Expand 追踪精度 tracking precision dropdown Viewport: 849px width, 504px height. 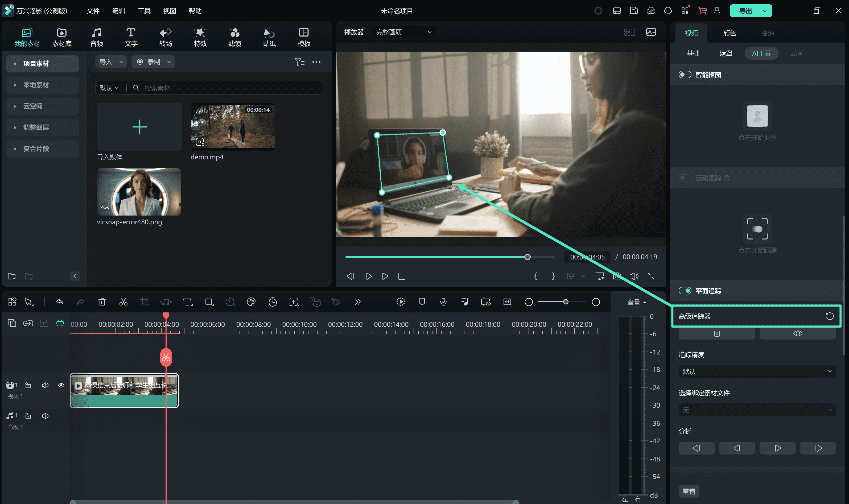tap(757, 371)
